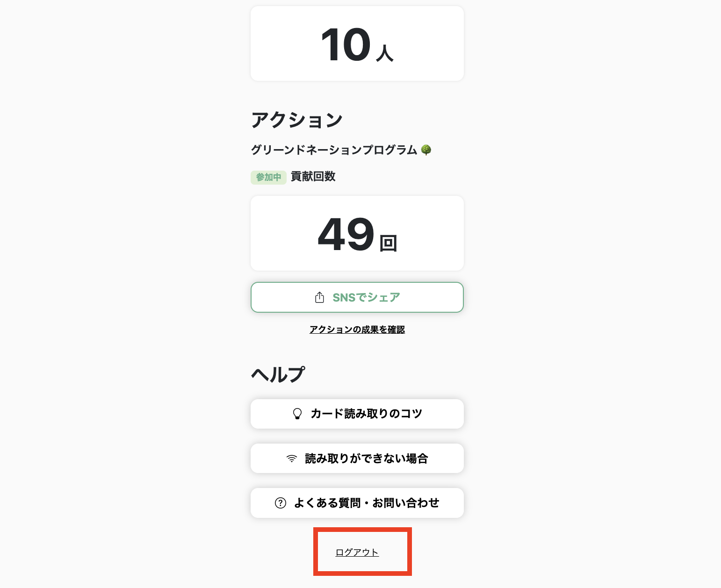This screenshot has width=721, height=588.
Task: Click the アクション section heading
Action: (x=297, y=120)
